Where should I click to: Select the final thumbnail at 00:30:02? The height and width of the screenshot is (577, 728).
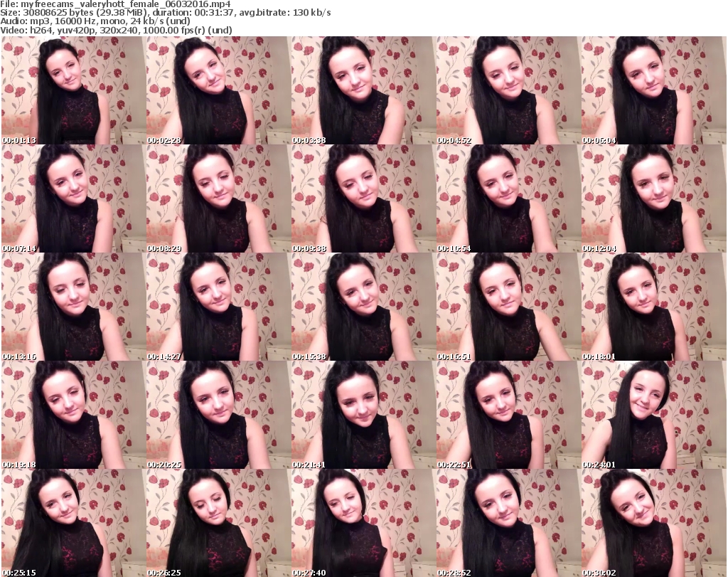tap(653, 523)
